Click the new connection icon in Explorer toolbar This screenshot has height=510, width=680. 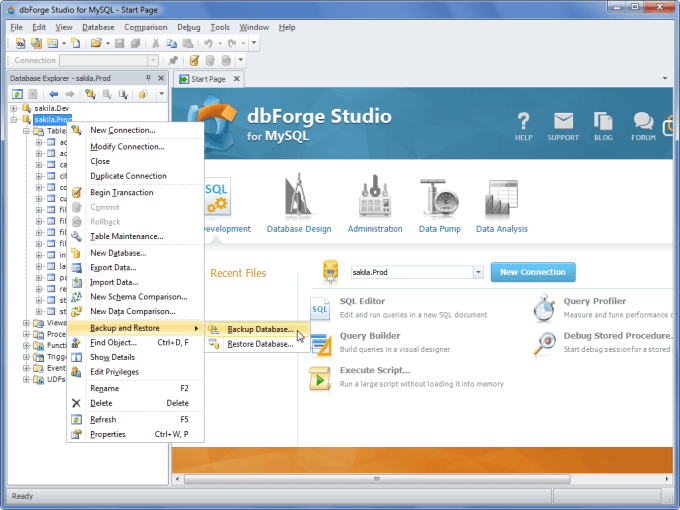(90, 94)
